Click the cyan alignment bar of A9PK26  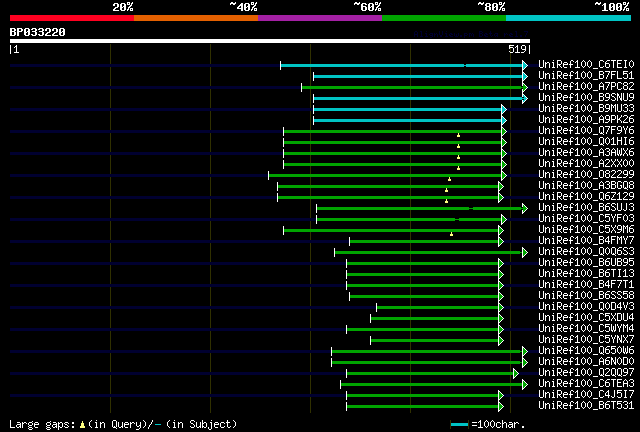click(407, 120)
